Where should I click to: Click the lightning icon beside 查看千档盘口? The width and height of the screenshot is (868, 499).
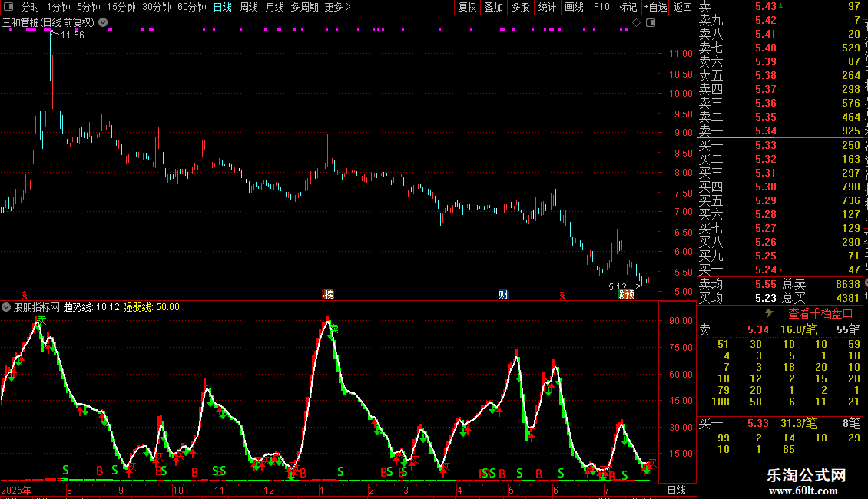point(769,313)
